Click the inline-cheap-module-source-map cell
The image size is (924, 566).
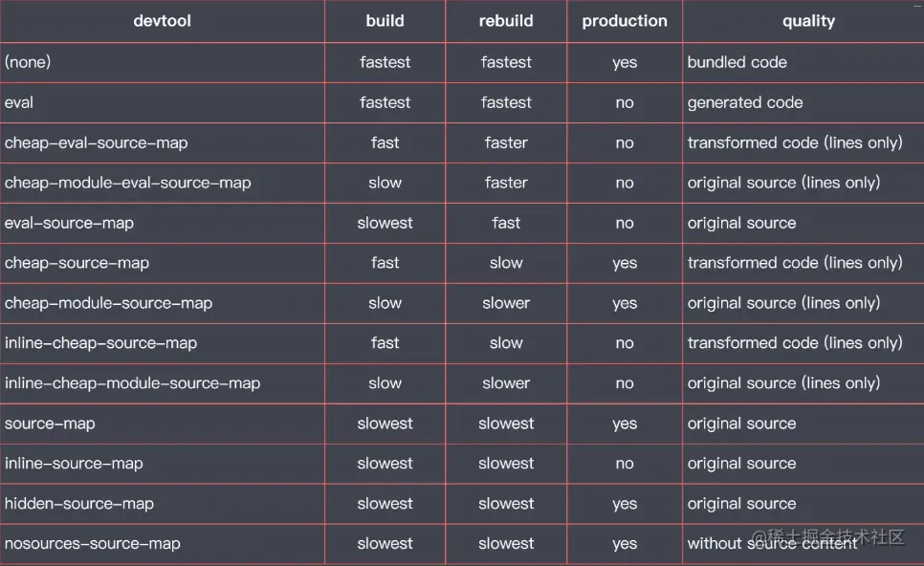133,383
